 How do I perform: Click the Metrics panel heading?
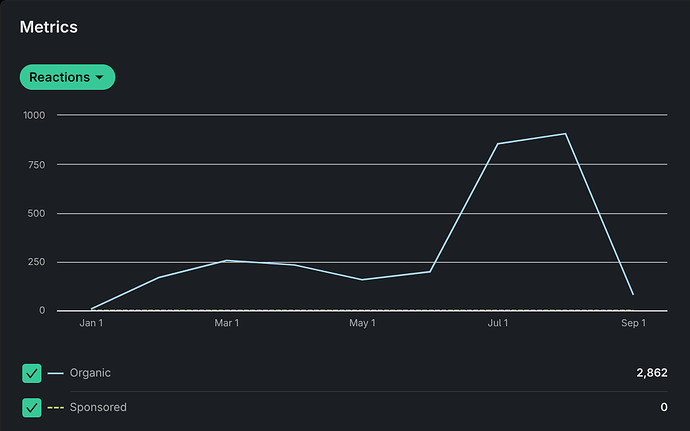pos(49,27)
